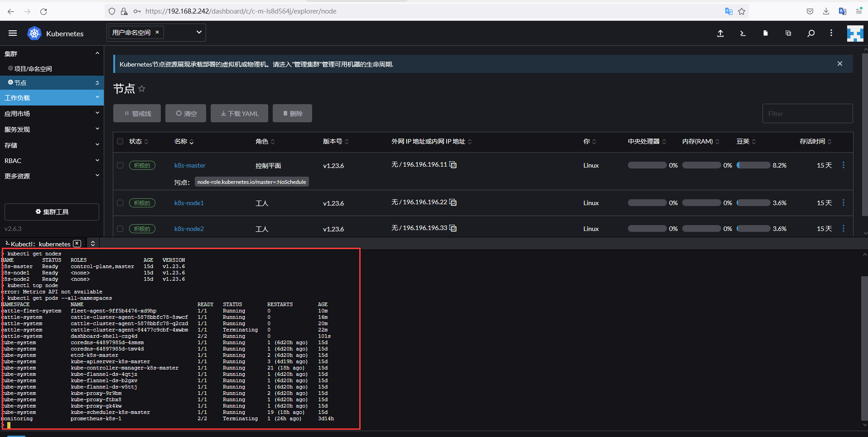Open the header three-dot more menu
Screen dimensions: 868x437
[x=831, y=33]
